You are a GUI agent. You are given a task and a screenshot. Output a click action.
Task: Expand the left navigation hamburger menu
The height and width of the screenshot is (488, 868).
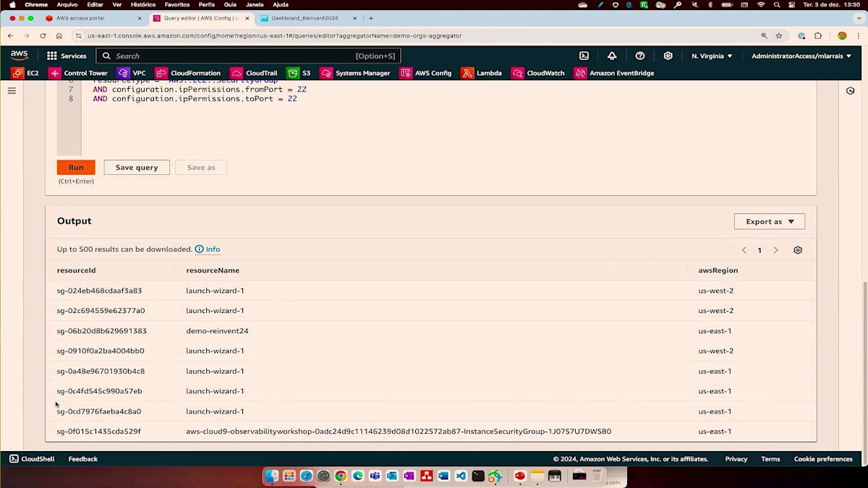12,90
